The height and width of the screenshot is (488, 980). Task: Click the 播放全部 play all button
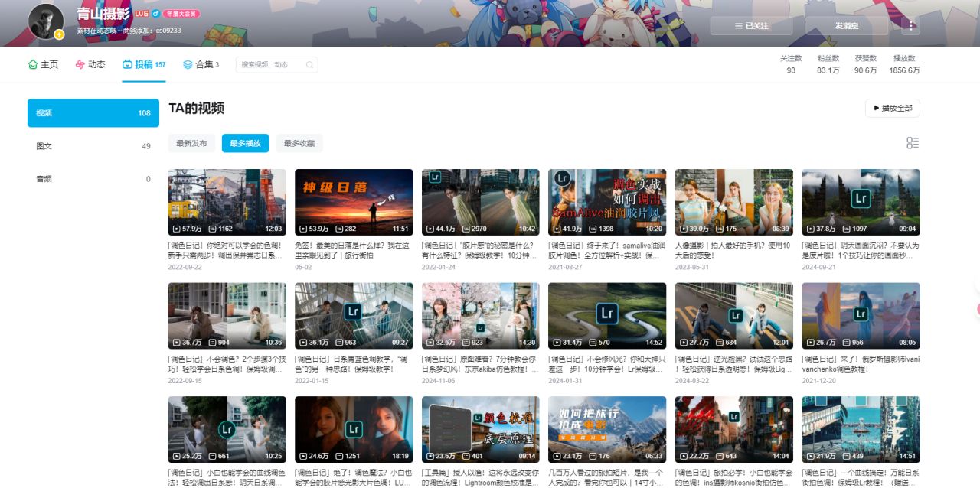point(893,108)
